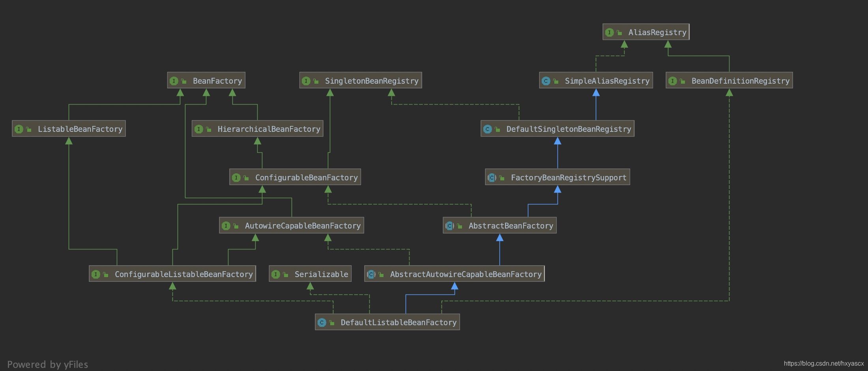Click the public-access lock icon on Serializable
This screenshot has width=868, height=371.
point(286,275)
